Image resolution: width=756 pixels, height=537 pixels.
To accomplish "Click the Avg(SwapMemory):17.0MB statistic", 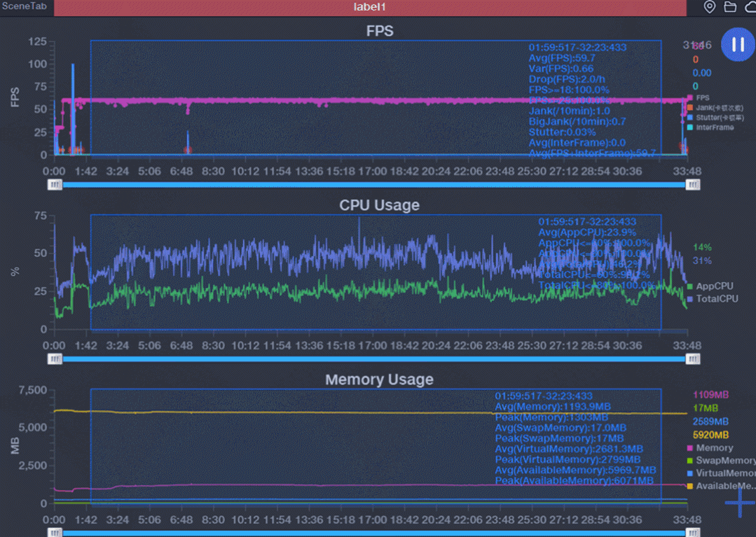I will click(561, 428).
